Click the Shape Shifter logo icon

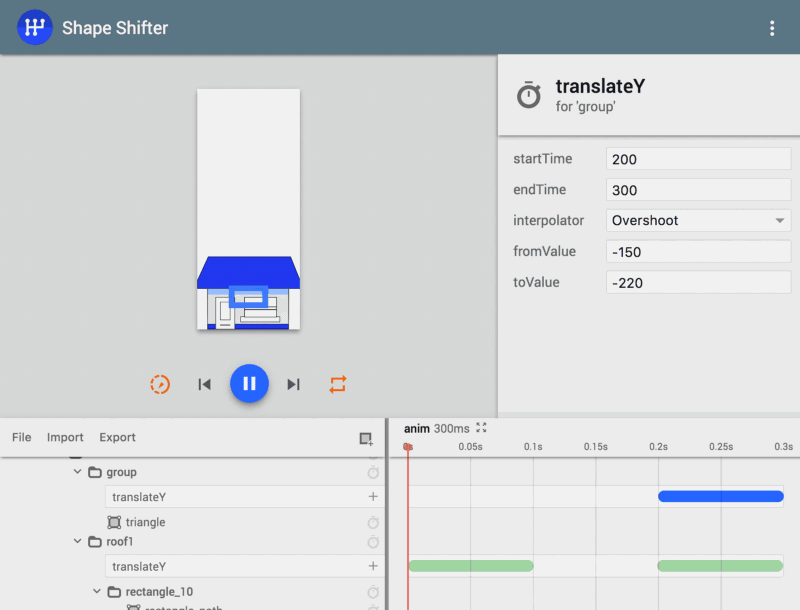pos(35,28)
